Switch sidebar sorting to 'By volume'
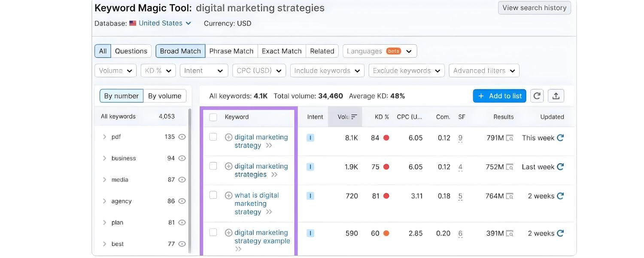644x258 pixels. (x=165, y=95)
